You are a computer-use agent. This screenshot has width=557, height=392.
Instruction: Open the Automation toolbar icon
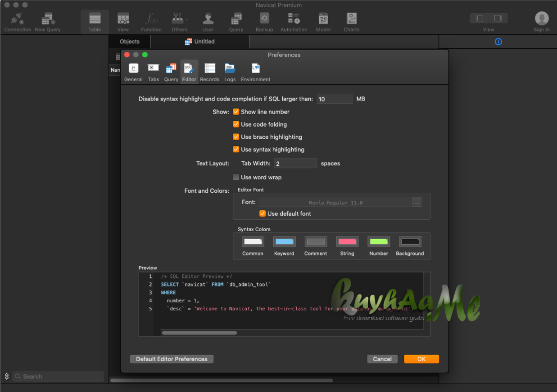pos(294,22)
